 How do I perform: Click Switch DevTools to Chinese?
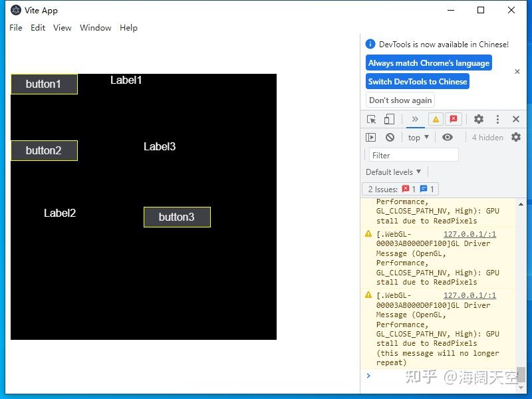418,81
